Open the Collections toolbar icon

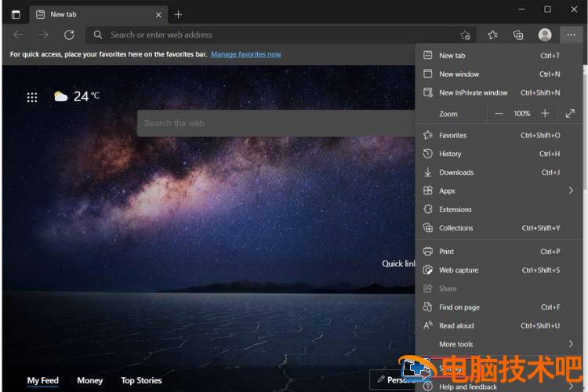518,34
